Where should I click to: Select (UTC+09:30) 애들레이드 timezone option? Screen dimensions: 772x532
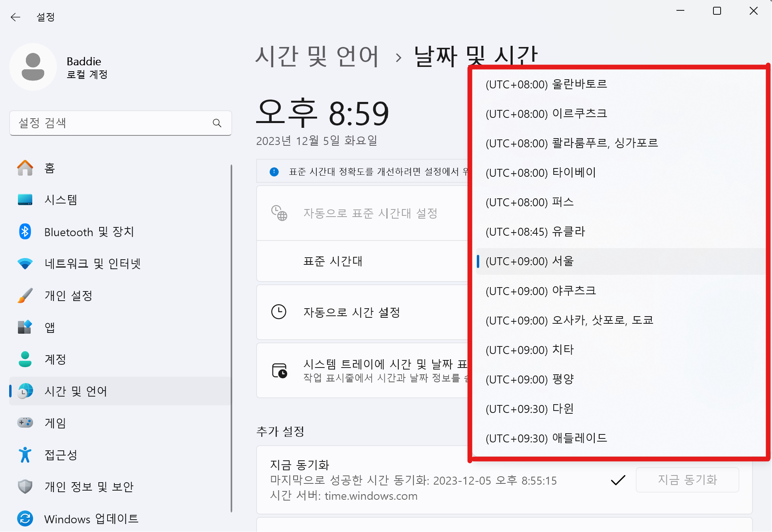point(546,438)
